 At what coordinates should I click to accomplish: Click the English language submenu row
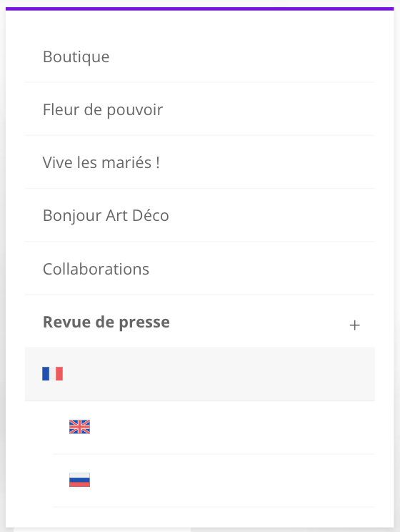click(x=214, y=427)
